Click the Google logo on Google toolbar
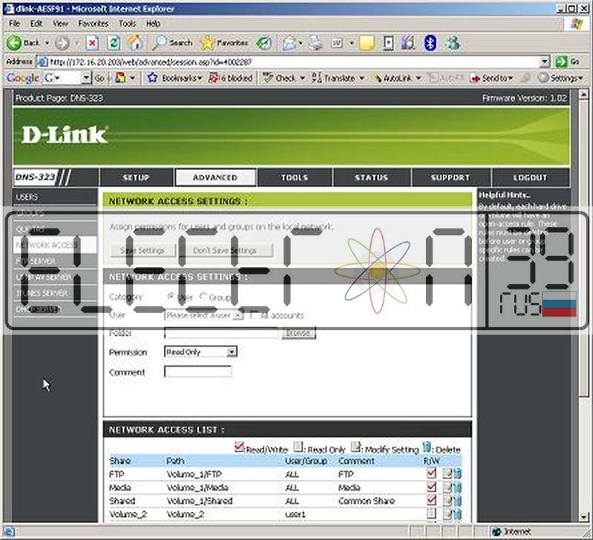 [x=22, y=78]
